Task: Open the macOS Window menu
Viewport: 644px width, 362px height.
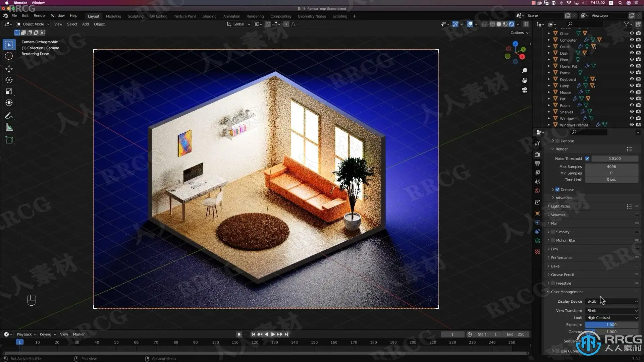Action: point(38,3)
